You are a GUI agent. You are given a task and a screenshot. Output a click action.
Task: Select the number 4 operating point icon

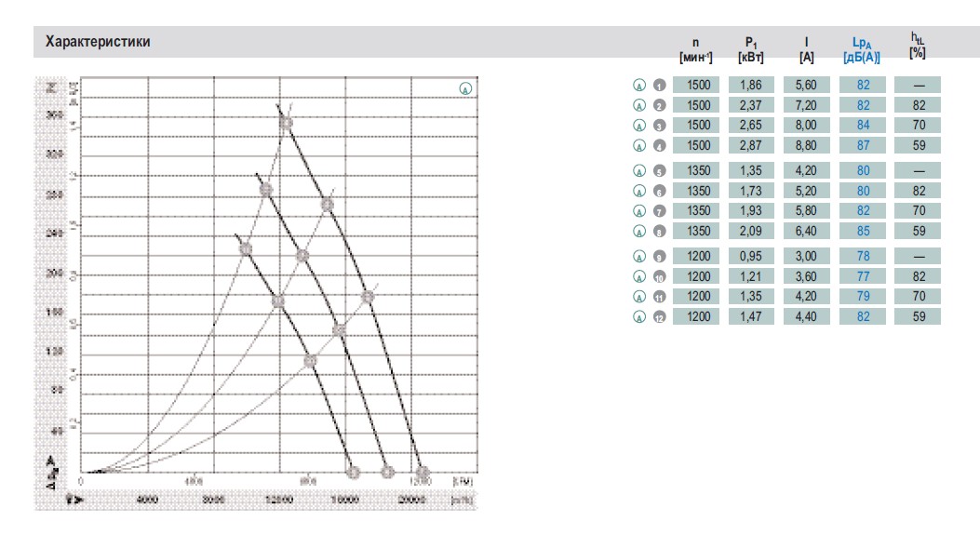(x=659, y=145)
